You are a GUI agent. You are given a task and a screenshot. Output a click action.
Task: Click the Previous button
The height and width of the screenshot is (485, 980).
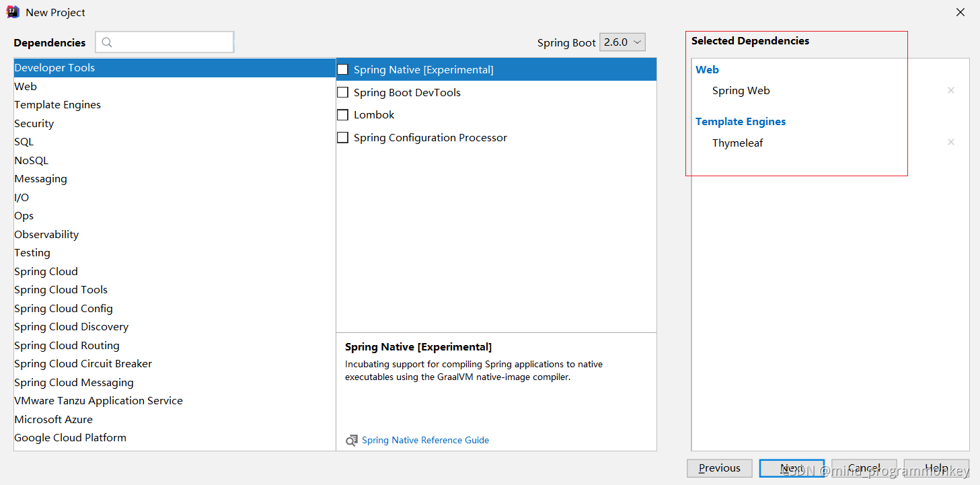(720, 468)
